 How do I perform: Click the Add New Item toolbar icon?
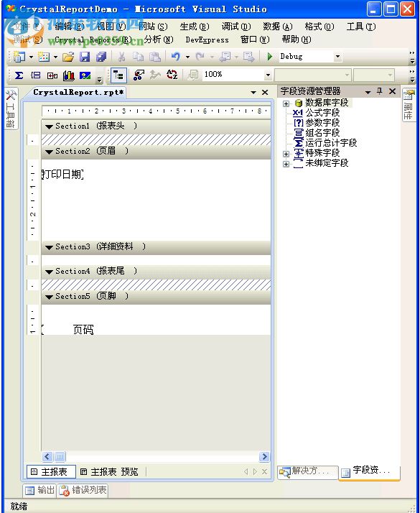(44, 57)
